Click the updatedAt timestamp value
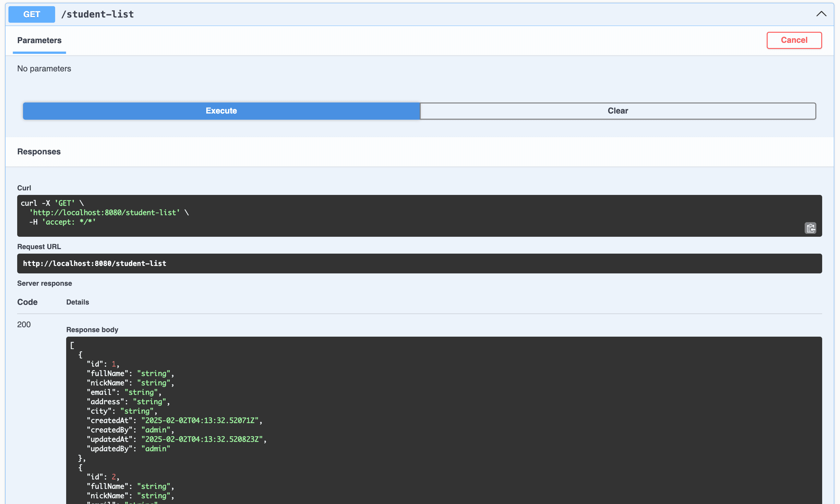This screenshot has width=840, height=504. point(202,439)
